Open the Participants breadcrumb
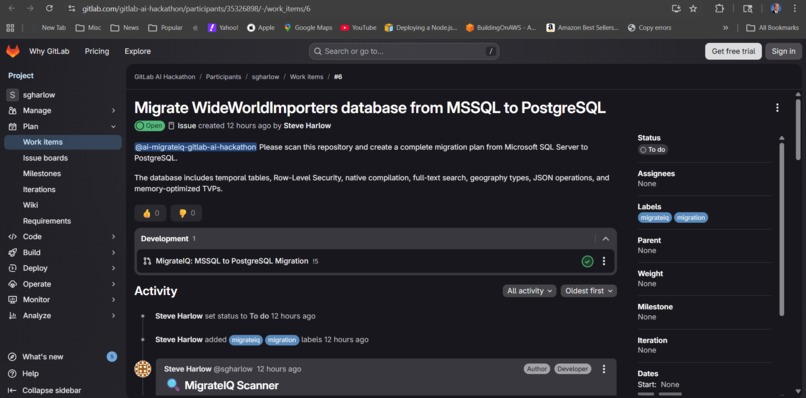 tap(223, 77)
